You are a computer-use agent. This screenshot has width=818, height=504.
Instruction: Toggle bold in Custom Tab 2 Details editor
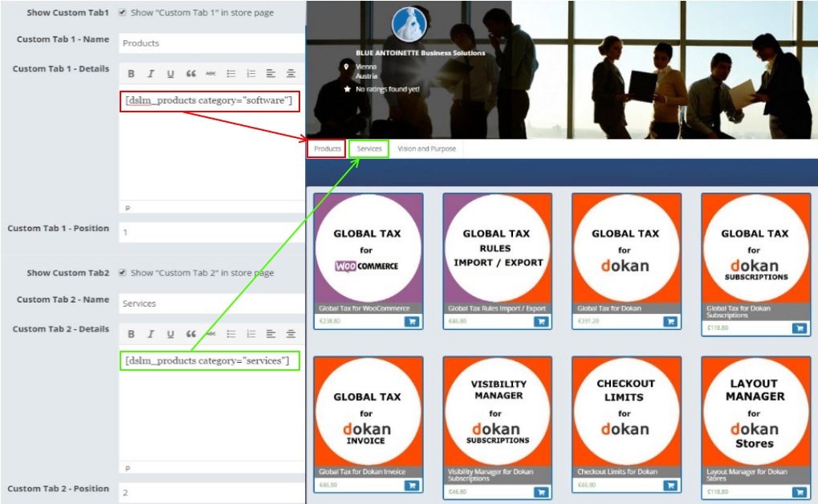pyautogui.click(x=132, y=334)
